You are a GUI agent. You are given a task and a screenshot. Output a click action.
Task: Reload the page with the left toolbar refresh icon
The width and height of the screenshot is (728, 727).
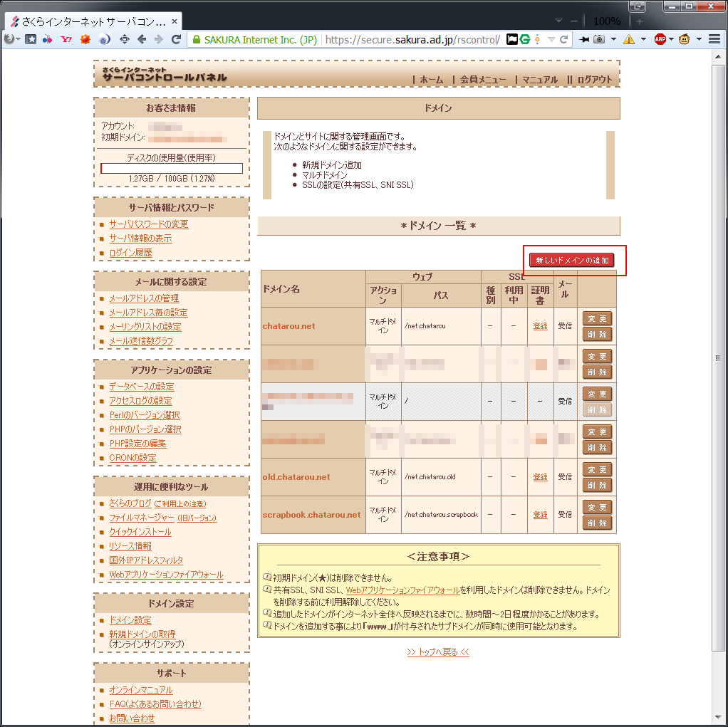[176, 39]
